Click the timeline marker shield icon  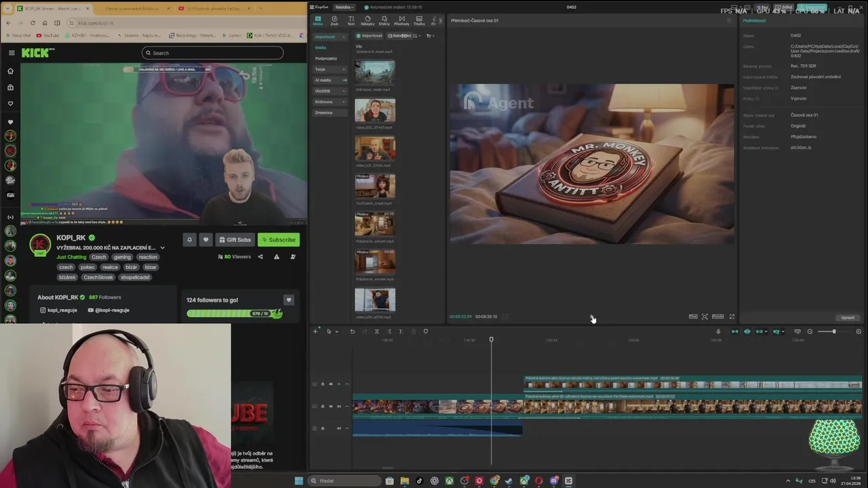pyautogui.click(x=425, y=331)
